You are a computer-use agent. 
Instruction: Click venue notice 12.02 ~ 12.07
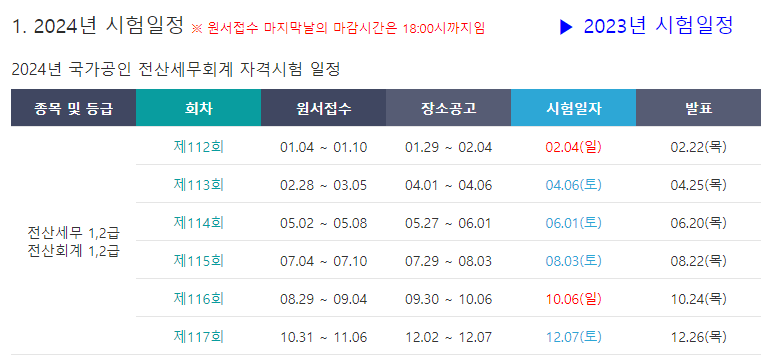(449, 337)
